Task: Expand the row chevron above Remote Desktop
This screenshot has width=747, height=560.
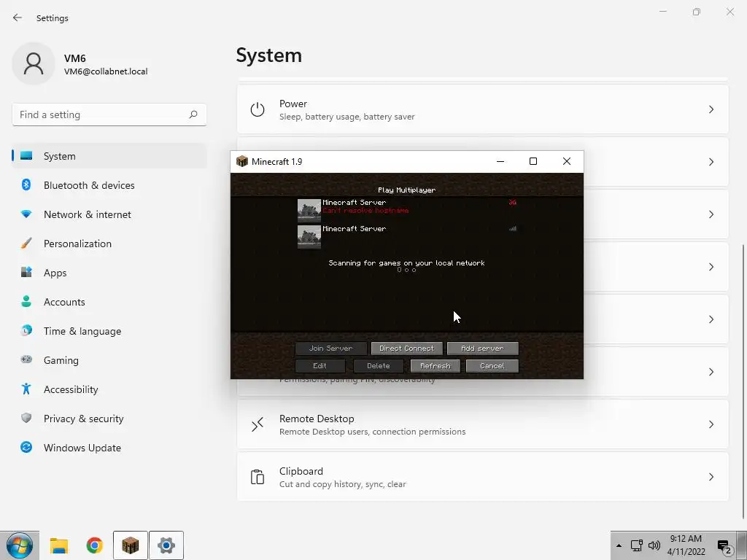Action: pyautogui.click(x=711, y=372)
